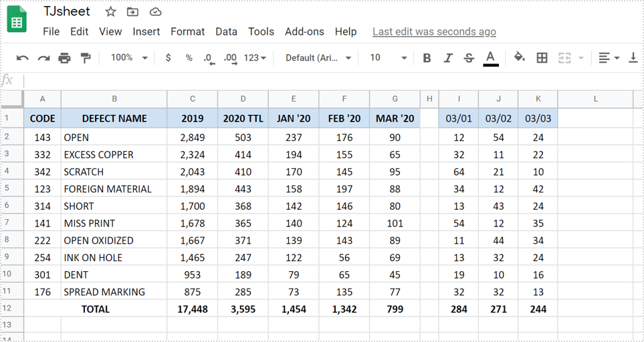Select the DEFECT NAME header cell
The width and height of the screenshot is (644, 342).
click(114, 119)
